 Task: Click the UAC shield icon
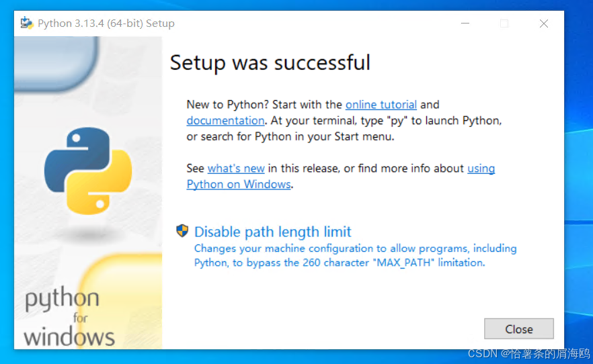(182, 231)
